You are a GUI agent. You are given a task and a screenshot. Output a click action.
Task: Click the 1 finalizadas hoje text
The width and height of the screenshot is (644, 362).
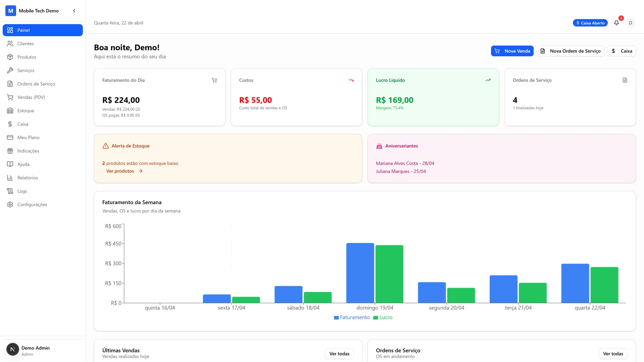click(x=528, y=108)
